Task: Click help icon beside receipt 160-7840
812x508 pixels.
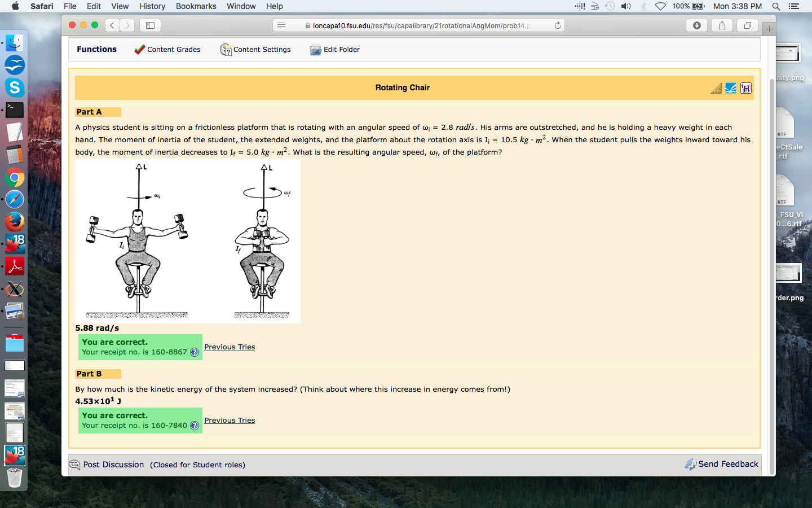Action: (x=195, y=426)
